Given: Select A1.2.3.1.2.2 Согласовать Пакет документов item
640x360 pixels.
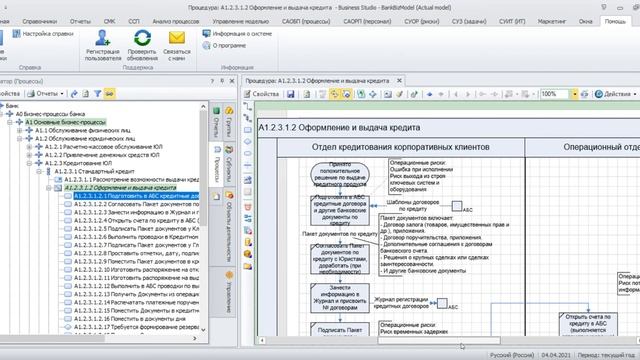Looking at the screenshot, I should point(136,204).
